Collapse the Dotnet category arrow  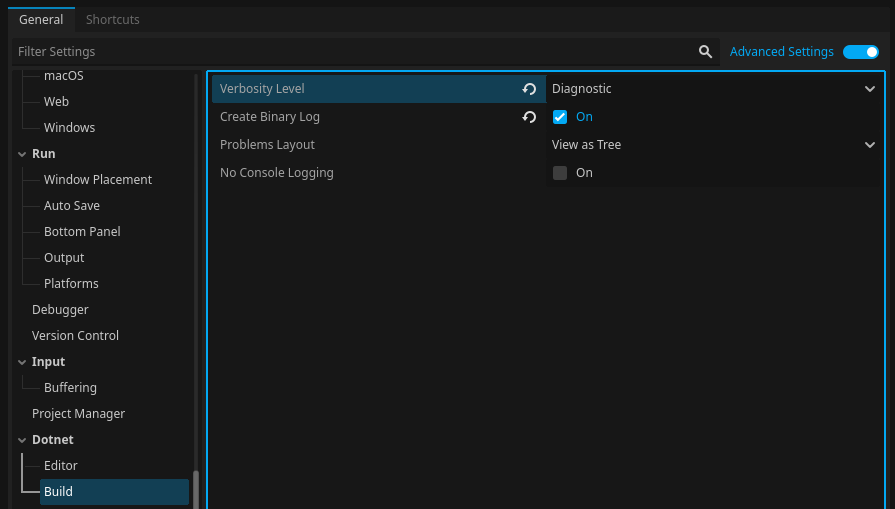tap(23, 440)
